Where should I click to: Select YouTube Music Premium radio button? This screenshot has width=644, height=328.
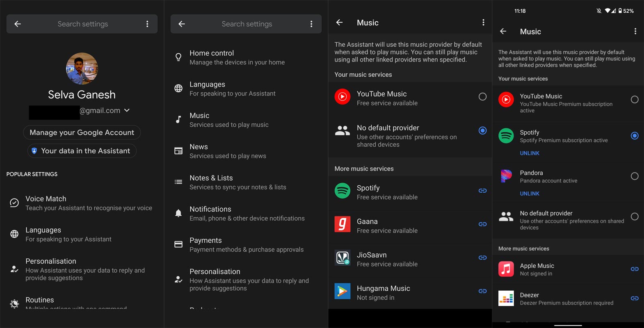[x=635, y=100]
